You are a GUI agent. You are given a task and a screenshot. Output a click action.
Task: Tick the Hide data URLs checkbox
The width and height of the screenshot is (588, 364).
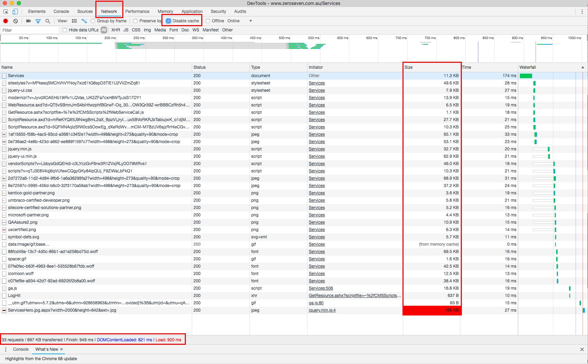(65, 30)
